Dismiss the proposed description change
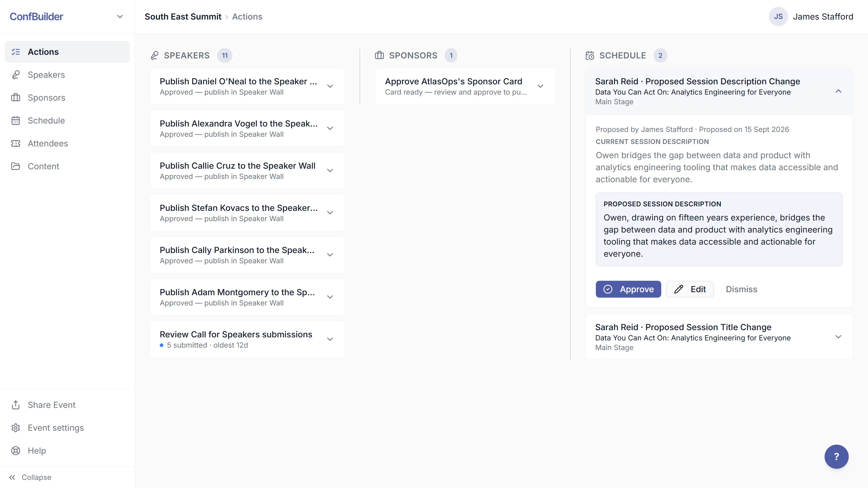The image size is (868, 488). (x=741, y=289)
